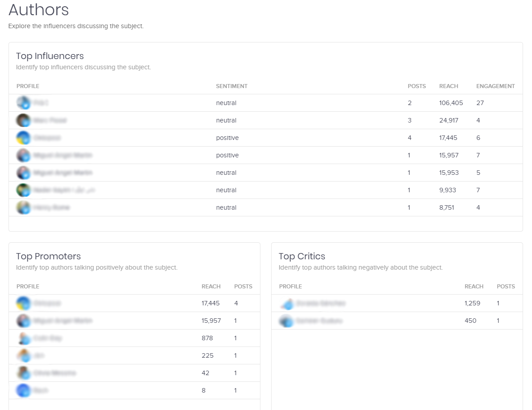The height and width of the screenshot is (410, 532).
Task: Click the avatar of the promoter with 42 reach
Action: point(23,373)
